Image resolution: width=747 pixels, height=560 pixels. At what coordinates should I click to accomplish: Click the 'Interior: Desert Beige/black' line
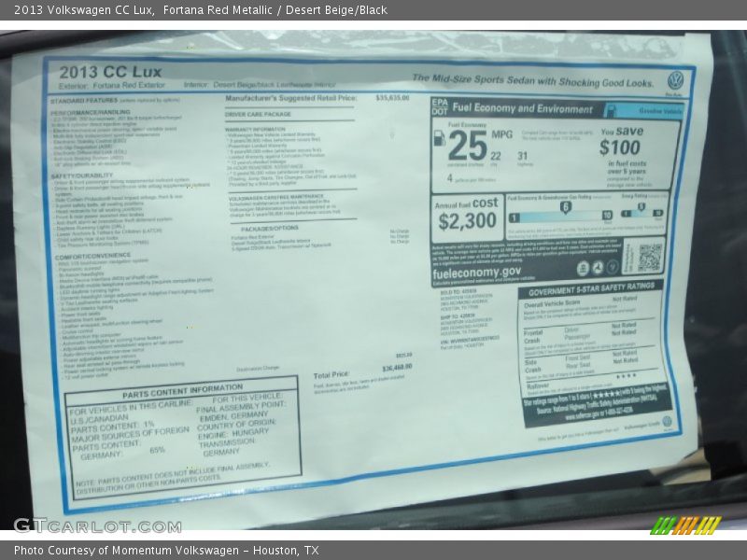pos(260,85)
